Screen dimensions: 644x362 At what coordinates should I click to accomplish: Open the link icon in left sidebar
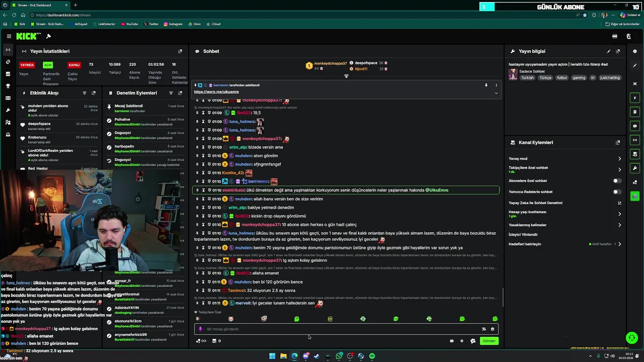pyautogui.click(x=8, y=62)
